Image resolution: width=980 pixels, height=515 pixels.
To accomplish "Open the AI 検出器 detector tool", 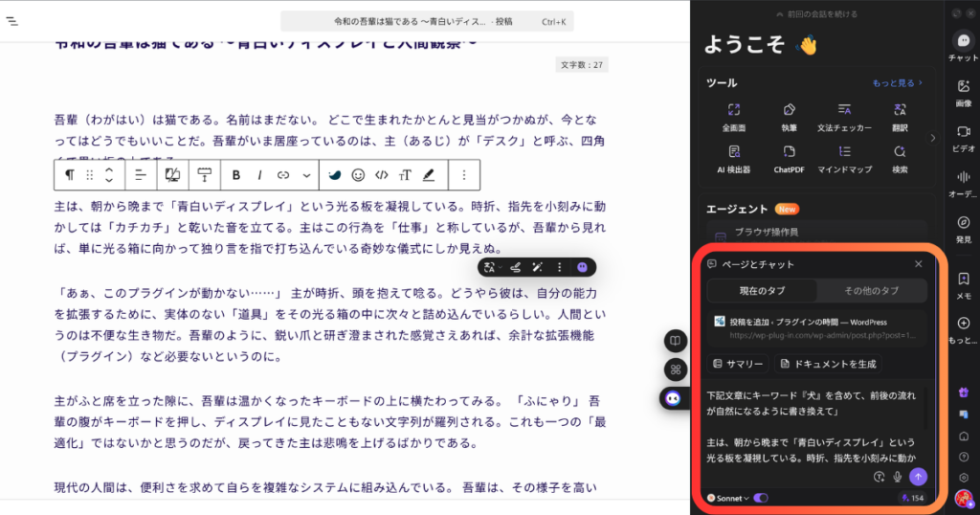I will coord(733,158).
